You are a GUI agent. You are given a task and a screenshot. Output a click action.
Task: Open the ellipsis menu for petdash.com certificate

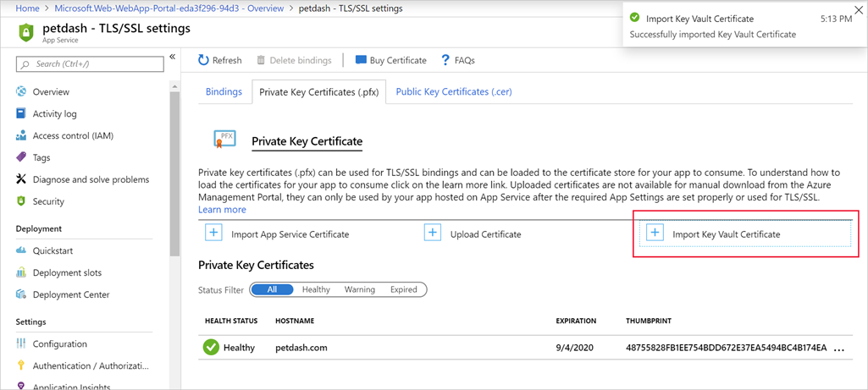839,348
